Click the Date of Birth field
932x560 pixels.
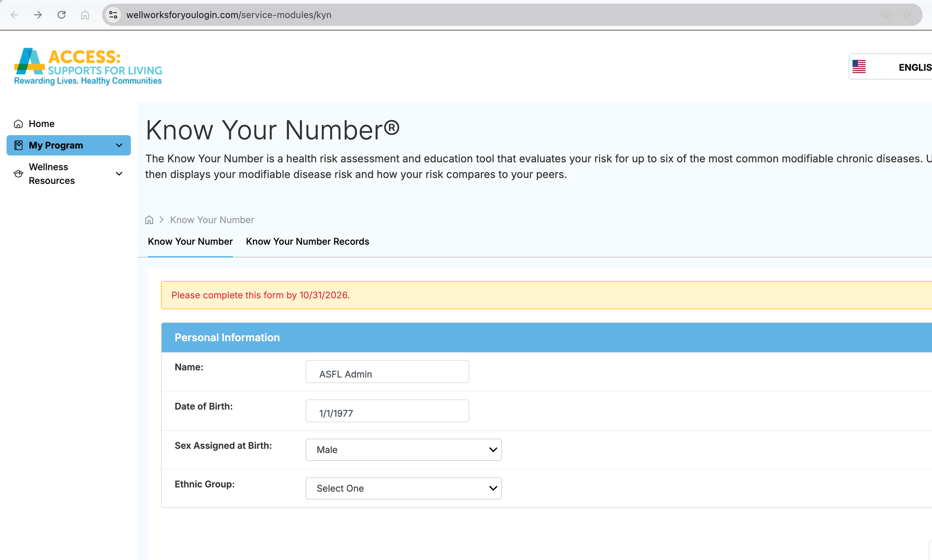(x=387, y=411)
